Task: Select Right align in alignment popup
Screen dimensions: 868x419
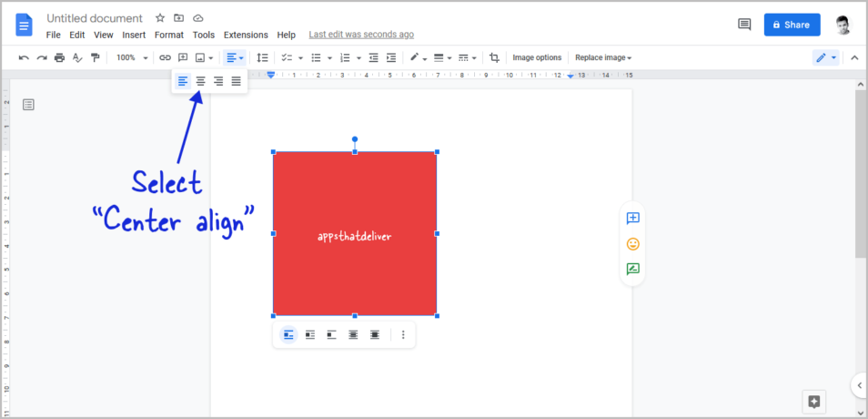Action: (218, 81)
